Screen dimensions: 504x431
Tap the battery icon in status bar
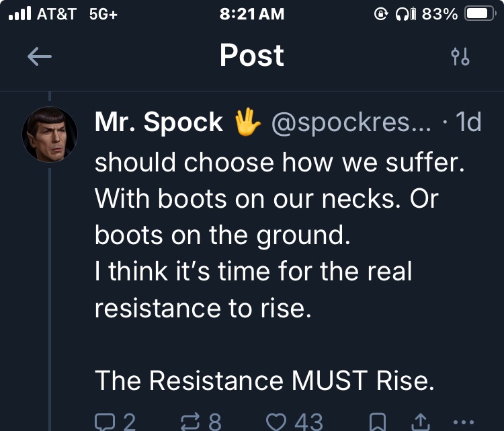(x=480, y=14)
